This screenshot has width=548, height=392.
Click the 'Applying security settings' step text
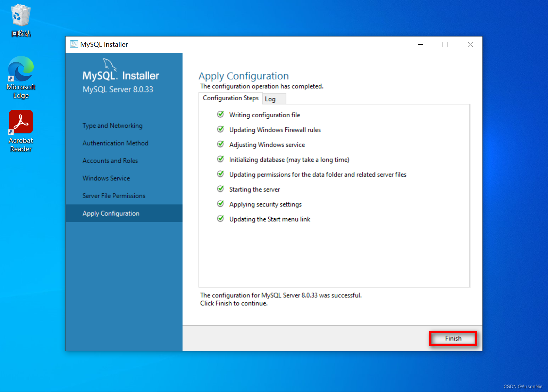[265, 204]
